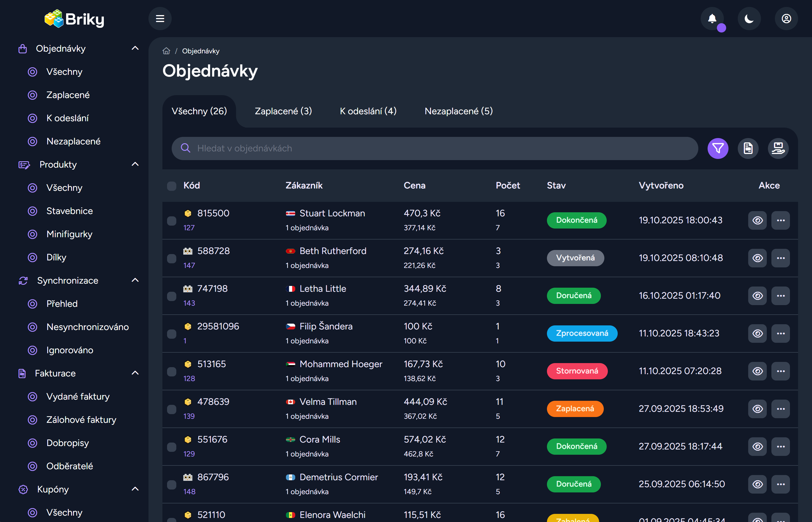
Task: Open the user account icon
Action: pos(786,19)
